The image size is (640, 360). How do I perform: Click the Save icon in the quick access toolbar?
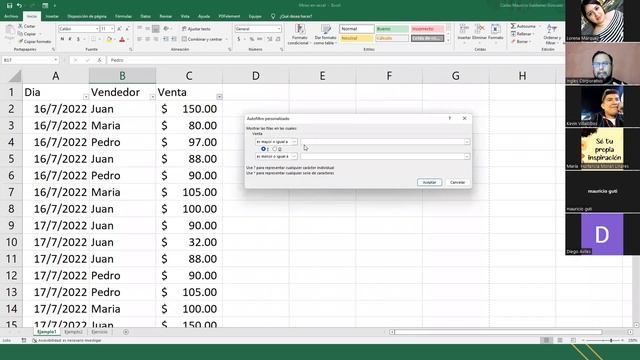tap(9, 6)
